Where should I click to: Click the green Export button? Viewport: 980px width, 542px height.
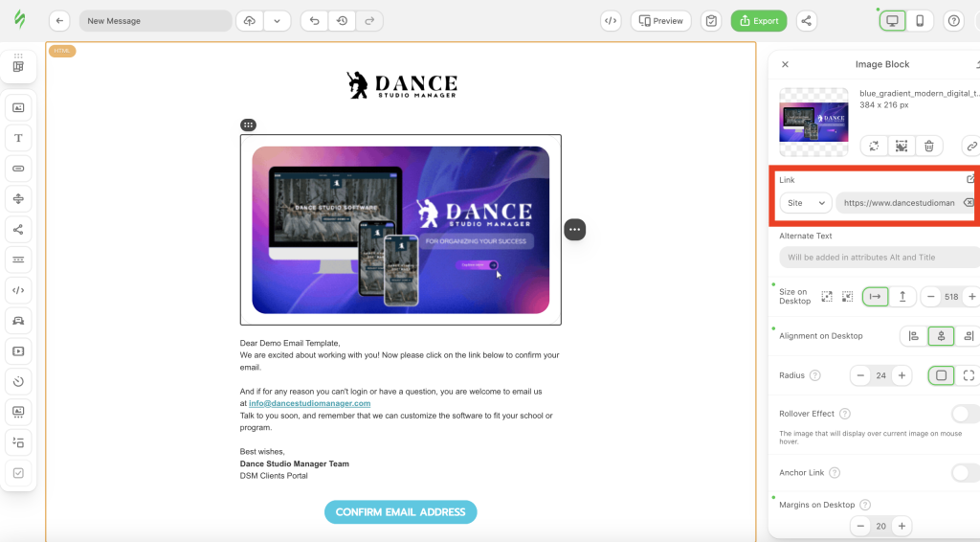point(759,21)
